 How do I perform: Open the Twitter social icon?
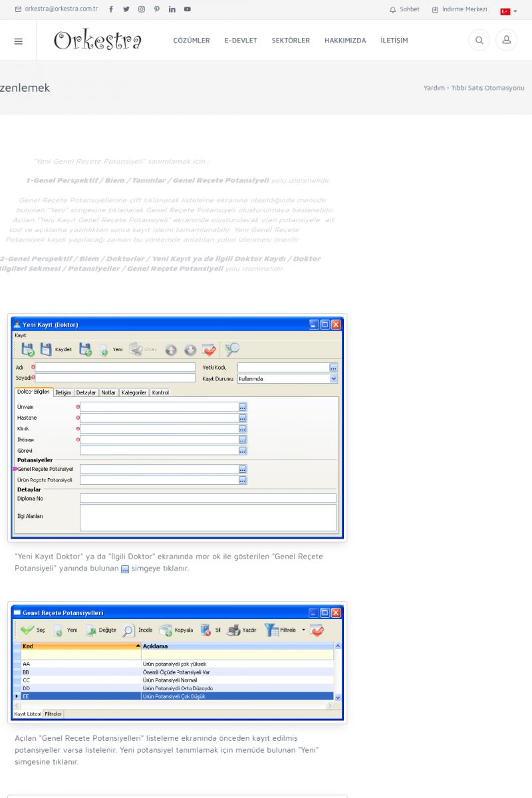coord(126,9)
